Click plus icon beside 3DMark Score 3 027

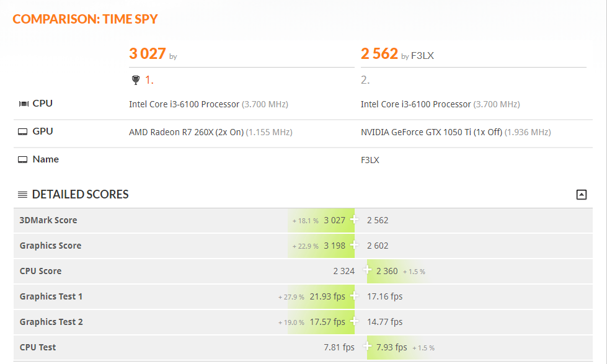[x=354, y=220]
